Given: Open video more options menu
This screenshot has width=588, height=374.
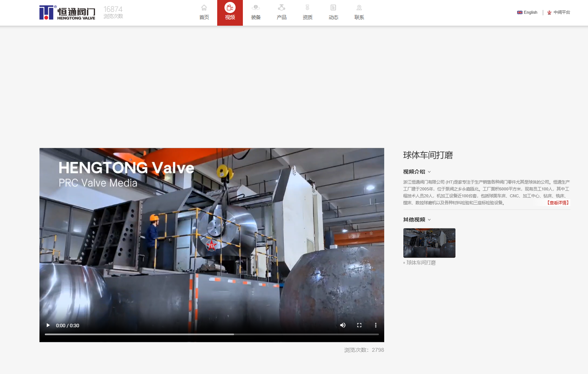Looking at the screenshot, I should tap(376, 325).
